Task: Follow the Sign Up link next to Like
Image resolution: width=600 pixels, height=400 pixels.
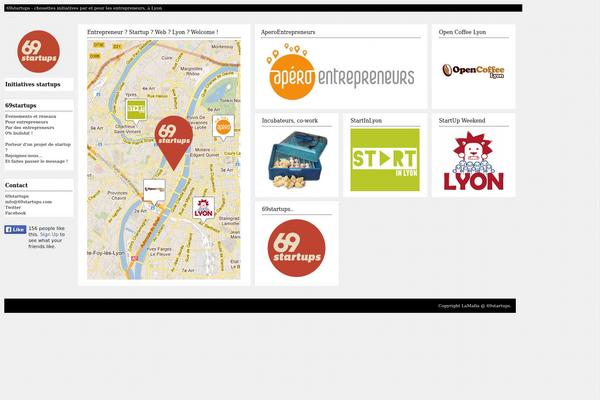Action: coord(49,234)
